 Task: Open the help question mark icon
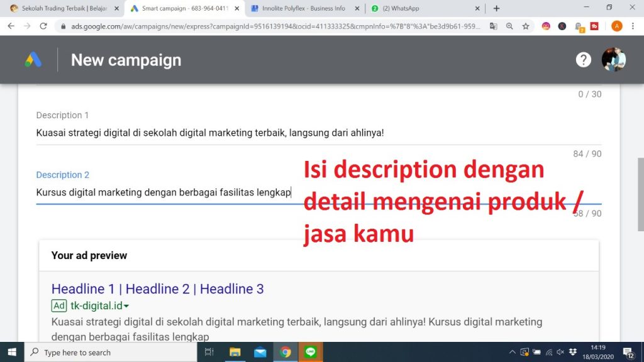coord(584,60)
